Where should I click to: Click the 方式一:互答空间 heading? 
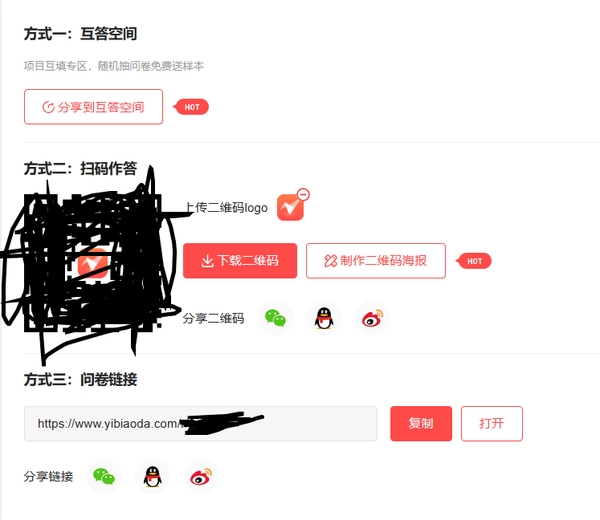[x=80, y=34]
